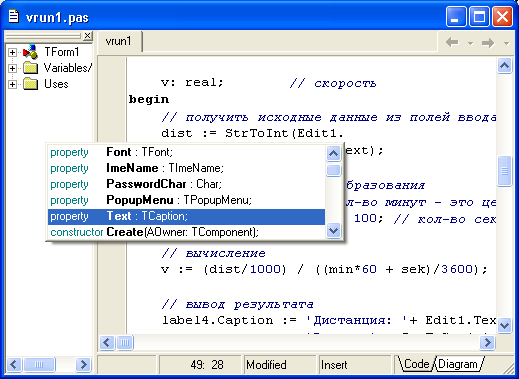Screen dimensions: 519x379
Task: Click the explorer panel horizontal scrollbar thumb
Action: tap(39, 365)
